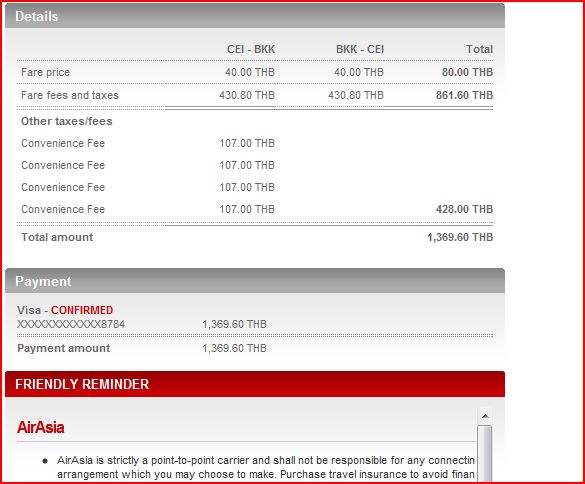Click the point-to-point carrier reminder bullet text

(266, 467)
